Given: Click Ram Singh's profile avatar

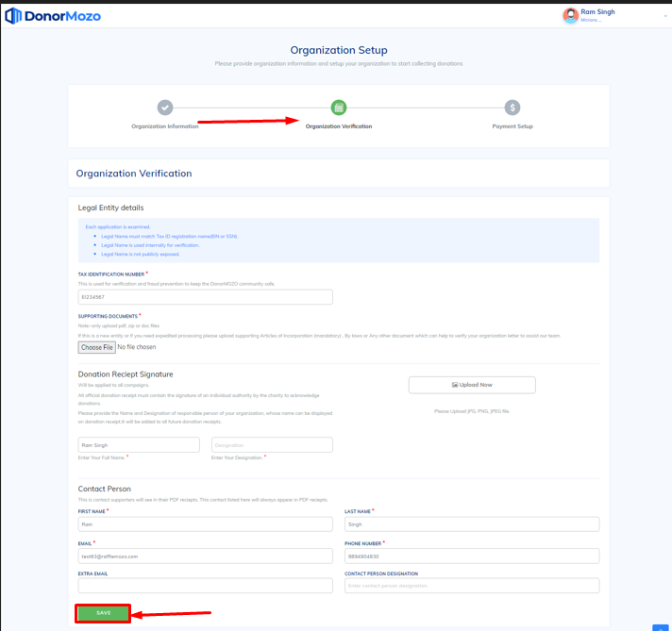Looking at the screenshot, I should (570, 15).
